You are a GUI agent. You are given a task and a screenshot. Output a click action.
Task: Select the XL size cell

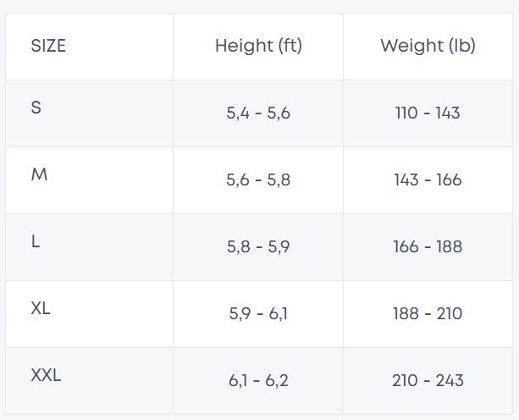[41, 309]
